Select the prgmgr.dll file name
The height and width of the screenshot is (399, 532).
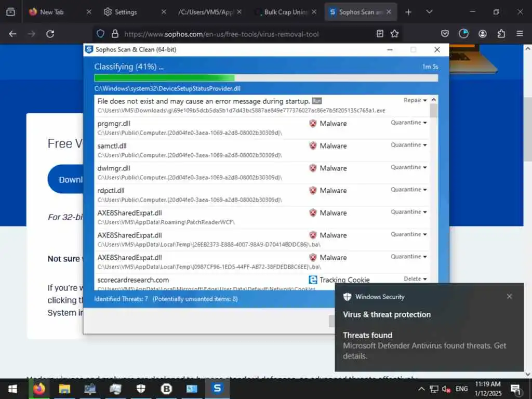pyautogui.click(x=114, y=124)
